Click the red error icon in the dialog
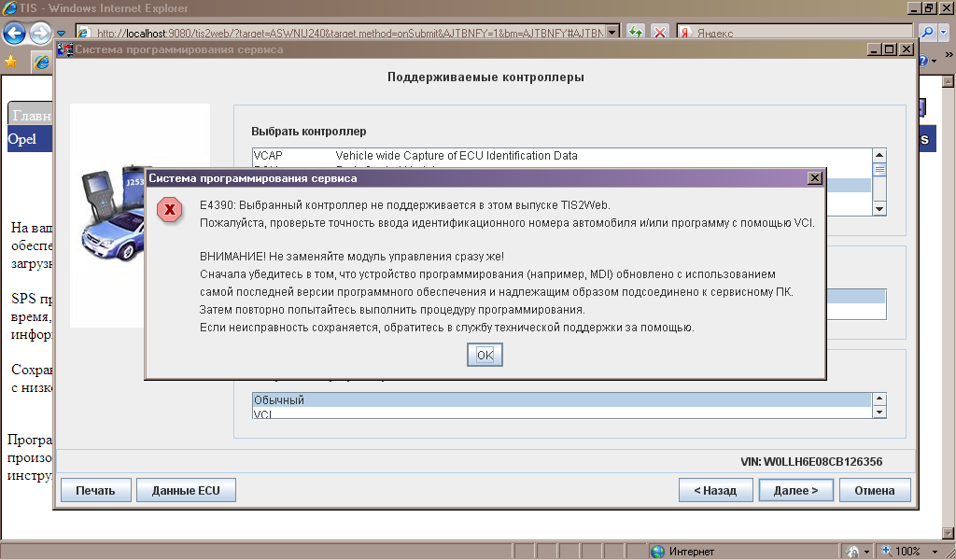The height and width of the screenshot is (560, 956). tap(170, 210)
